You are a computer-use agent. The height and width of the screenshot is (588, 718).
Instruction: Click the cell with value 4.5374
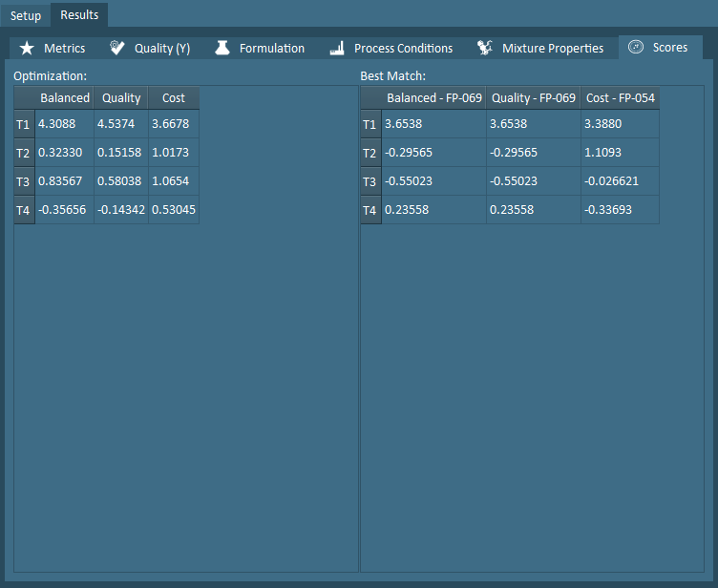(x=121, y=124)
